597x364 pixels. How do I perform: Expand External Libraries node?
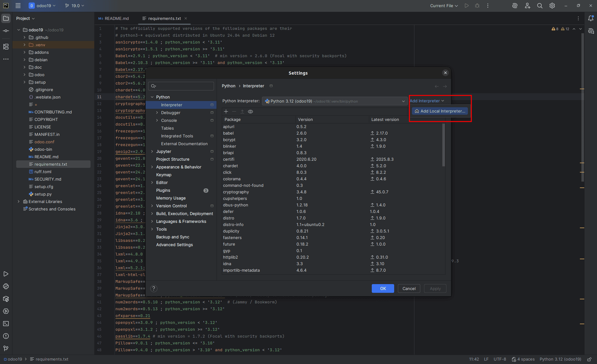19,201
